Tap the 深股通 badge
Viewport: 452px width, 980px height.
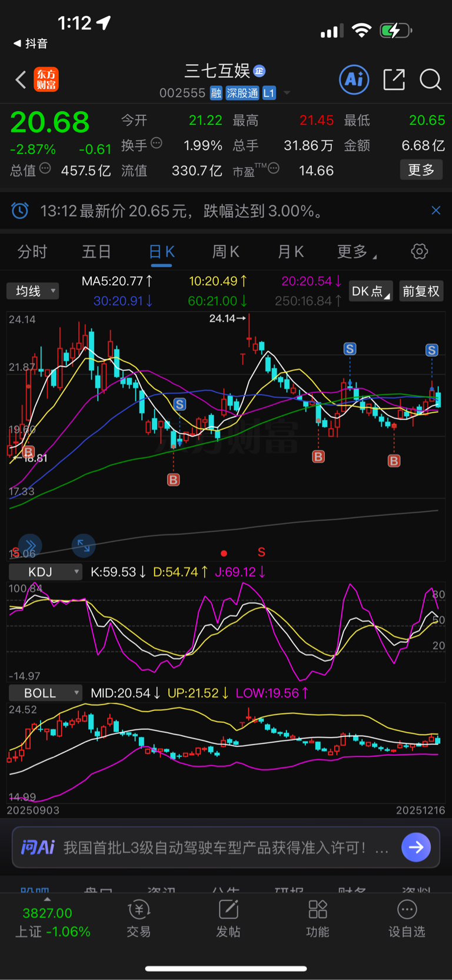point(242,93)
